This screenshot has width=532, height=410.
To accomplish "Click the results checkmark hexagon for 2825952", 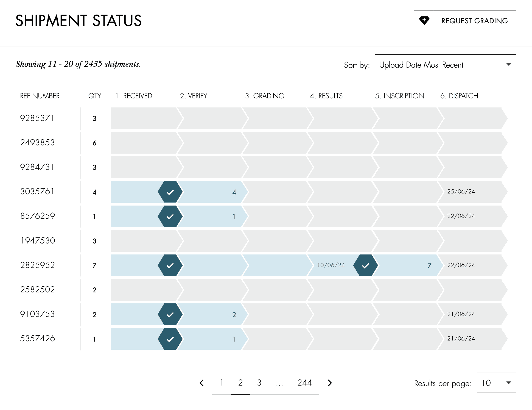I will pos(366,265).
